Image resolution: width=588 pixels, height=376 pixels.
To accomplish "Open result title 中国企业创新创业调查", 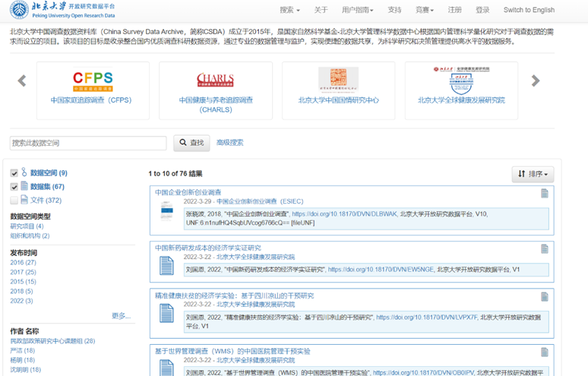I will [x=188, y=192].
